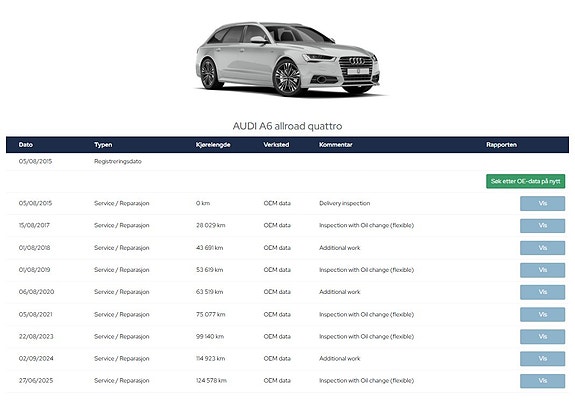The image size is (575, 404).
Task: Click the Rapporten column header
Action: pos(501,145)
